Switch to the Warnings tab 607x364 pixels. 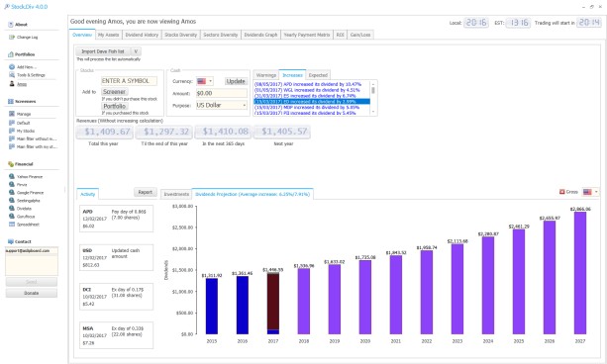pos(266,75)
